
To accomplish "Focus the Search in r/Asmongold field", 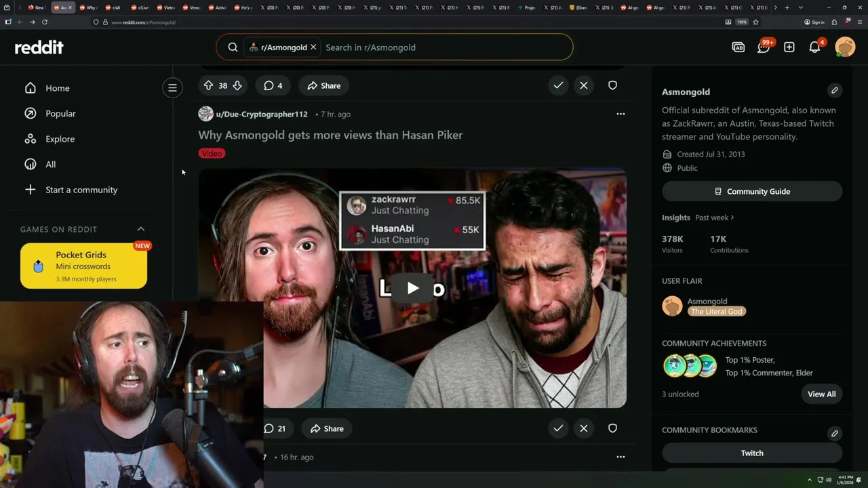I will click(444, 47).
